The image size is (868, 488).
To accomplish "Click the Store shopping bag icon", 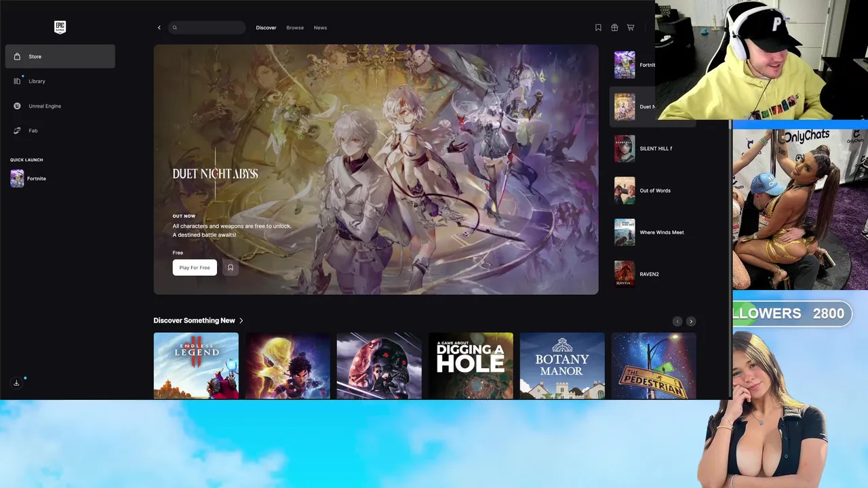I will coord(17,56).
